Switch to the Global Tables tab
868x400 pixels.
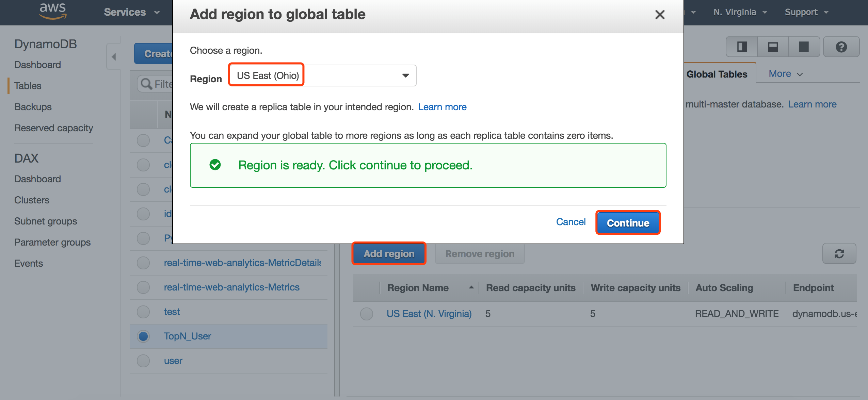click(x=717, y=74)
